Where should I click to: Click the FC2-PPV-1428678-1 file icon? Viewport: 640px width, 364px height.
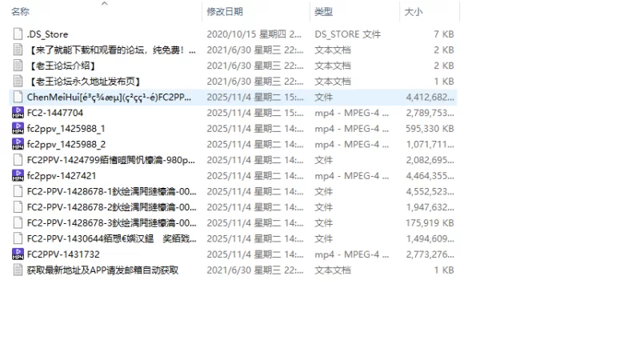click(x=18, y=191)
